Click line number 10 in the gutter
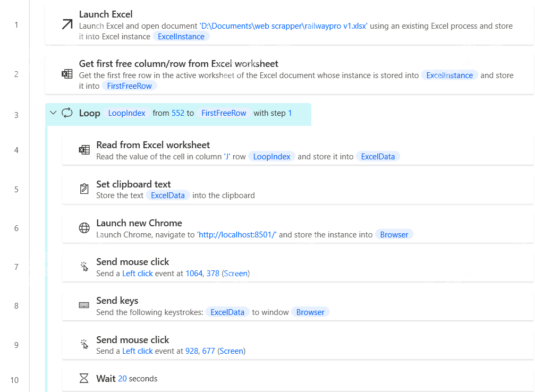Screen dimensions: 535x392 (14, 380)
